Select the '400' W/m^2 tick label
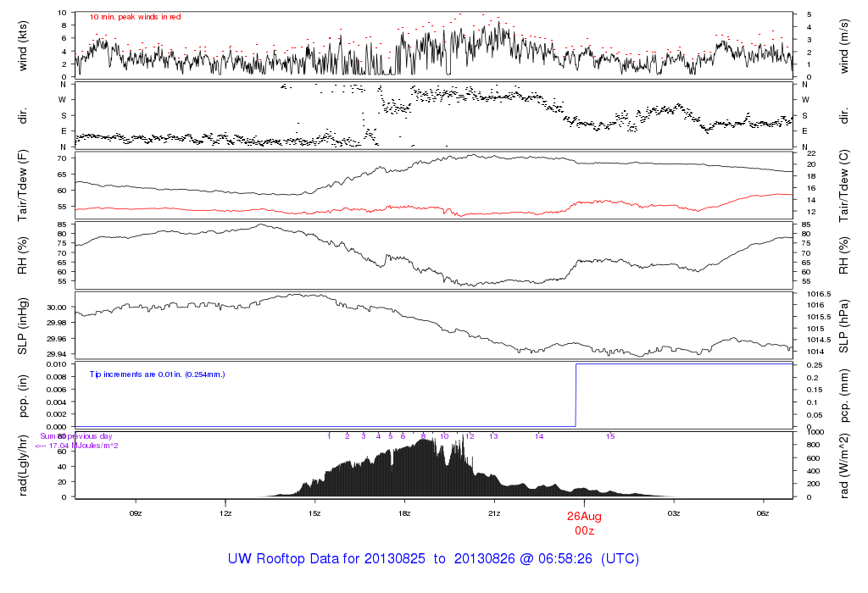The width and height of the screenshot is (868, 593). pos(813,471)
